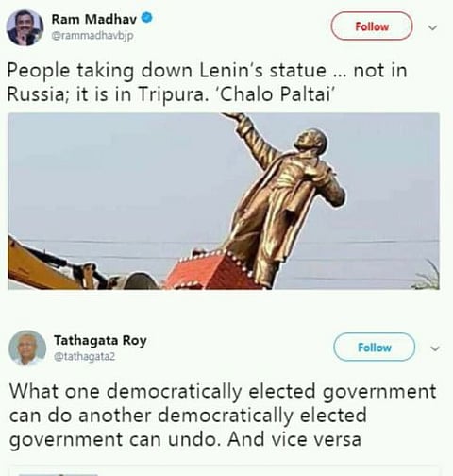This screenshot has height=476, width=453.
Task: Open the Ram Madhav display name link
Action: tap(94, 19)
